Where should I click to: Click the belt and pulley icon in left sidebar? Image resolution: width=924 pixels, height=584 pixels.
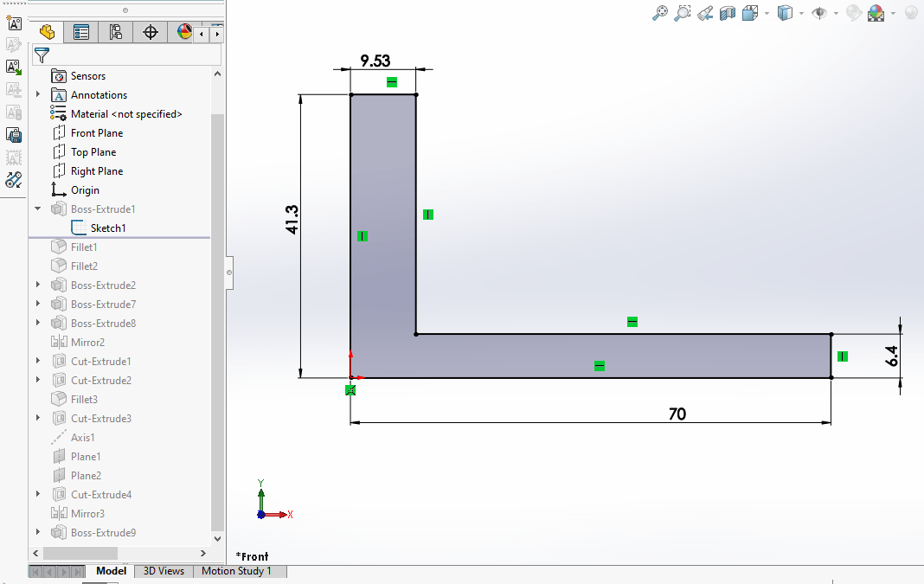(14, 180)
